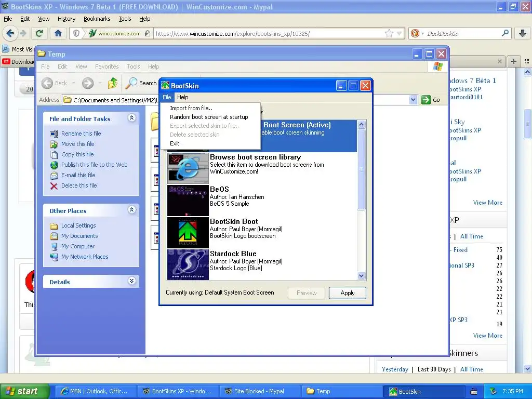Screen dimensions: 532x399
Task: Click the Preview button in BootSkin
Action: tap(307, 293)
